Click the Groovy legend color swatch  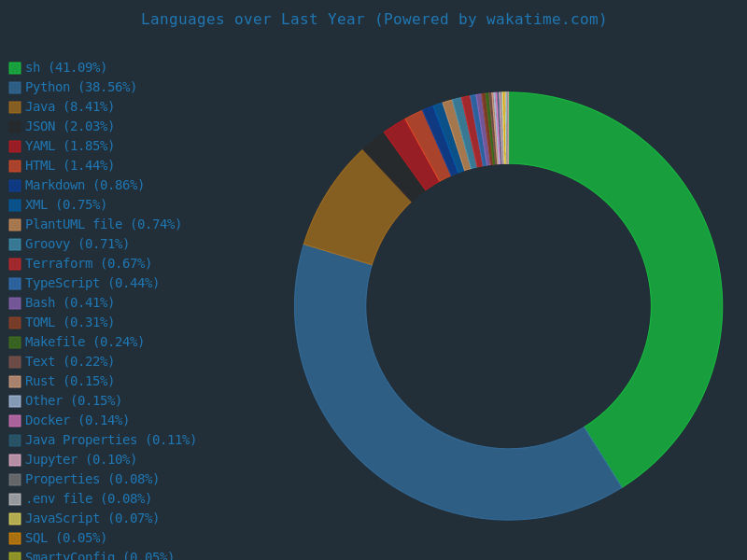pos(15,245)
